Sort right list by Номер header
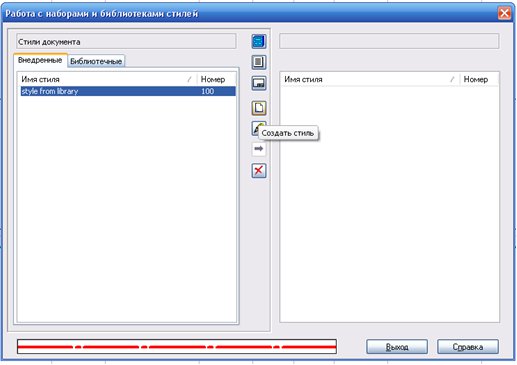The image size is (517, 365). pos(479,79)
